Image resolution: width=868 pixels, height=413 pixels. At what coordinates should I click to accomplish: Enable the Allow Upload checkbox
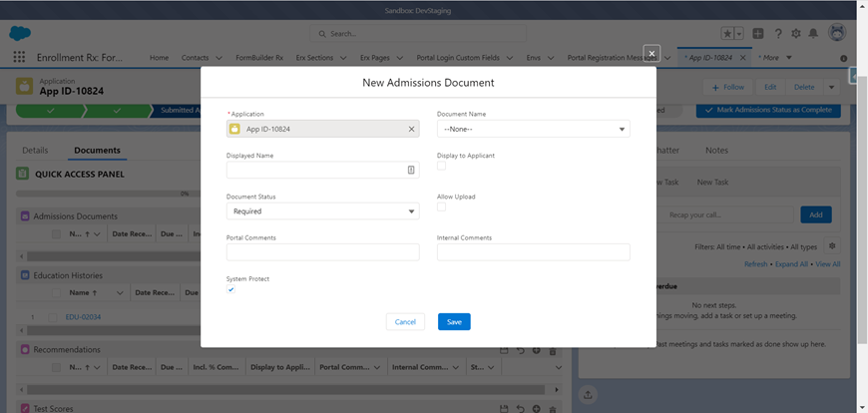point(442,206)
